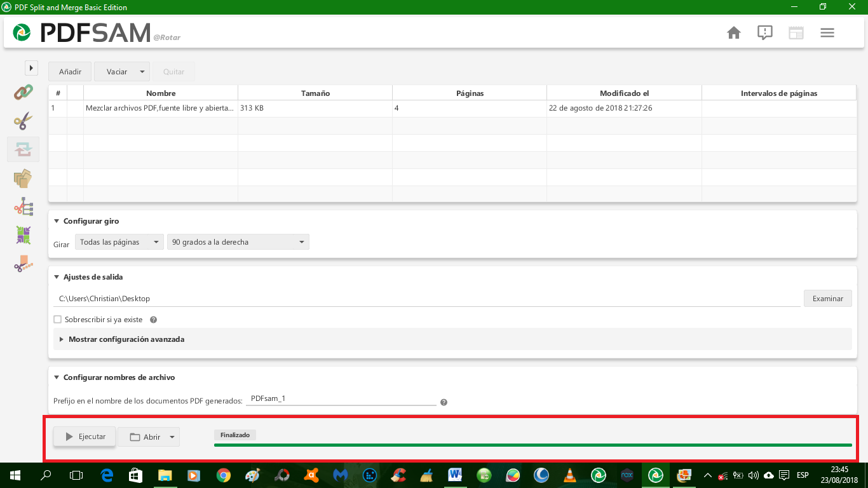Open the Windows Start menu
Viewport: 868px width, 488px height.
coord(15,475)
